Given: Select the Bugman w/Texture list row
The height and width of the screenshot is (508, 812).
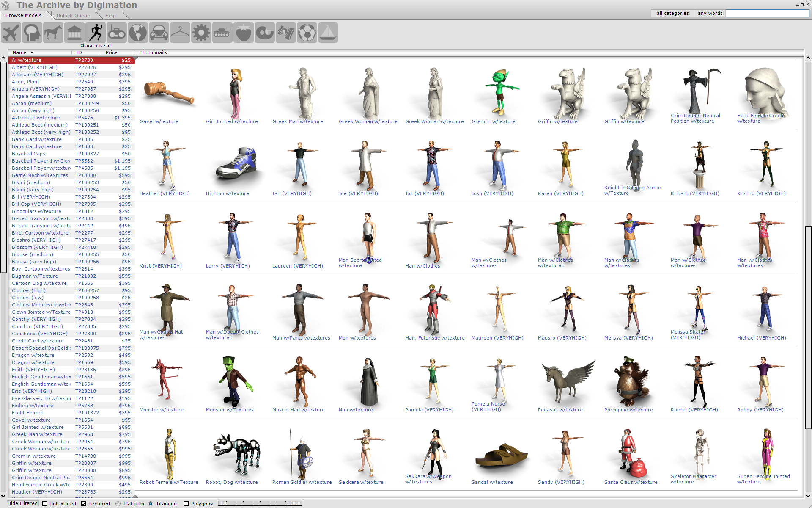Looking at the screenshot, I should coord(71,276).
